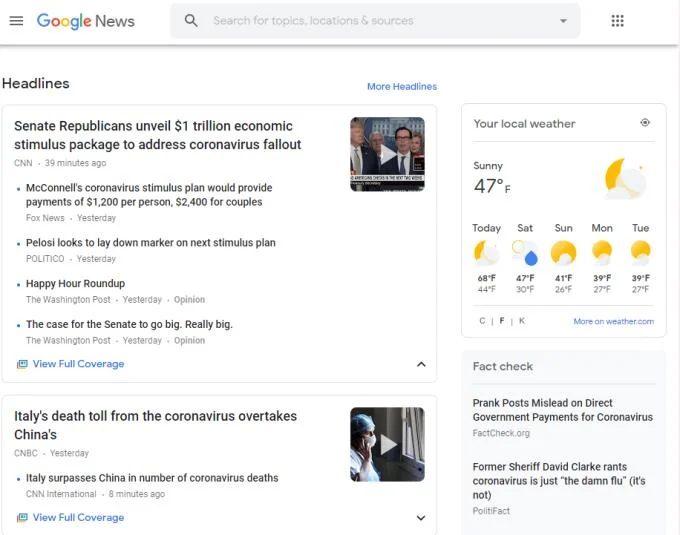Open More on weather.com link
680x535 pixels.
(x=614, y=321)
